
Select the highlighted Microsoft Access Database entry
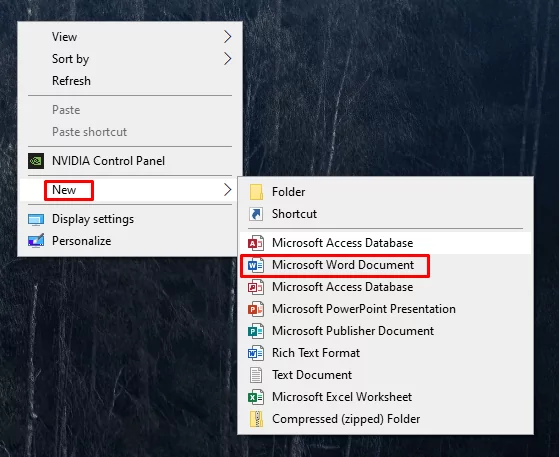[385, 243]
